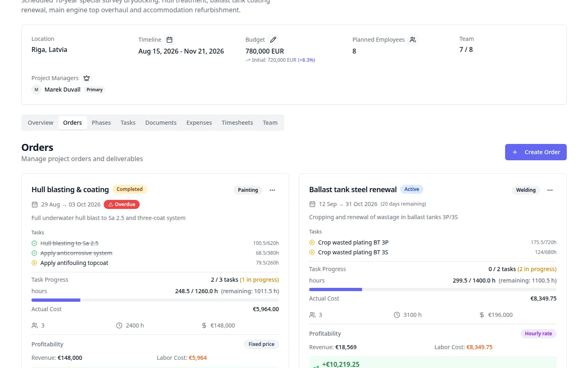Image resolution: width=588 pixels, height=368 pixels.
Task: Click status icon for Hull blasting to Sa 2.5
Action: pos(34,243)
